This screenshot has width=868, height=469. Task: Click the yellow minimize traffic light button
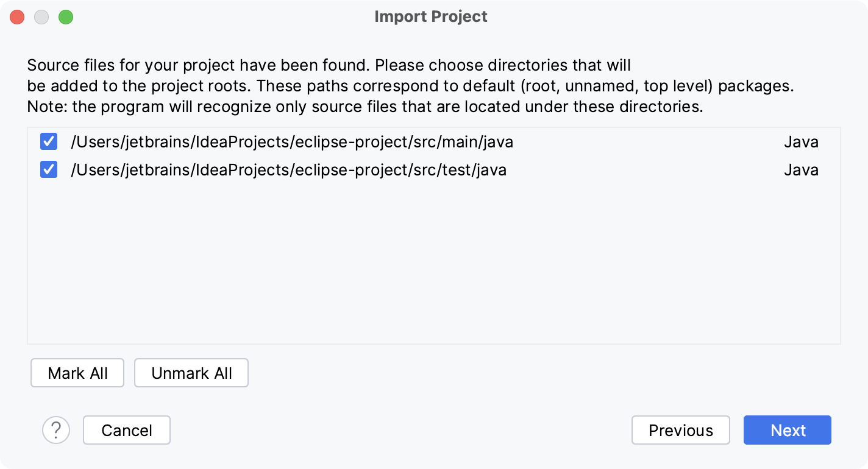coord(41,17)
